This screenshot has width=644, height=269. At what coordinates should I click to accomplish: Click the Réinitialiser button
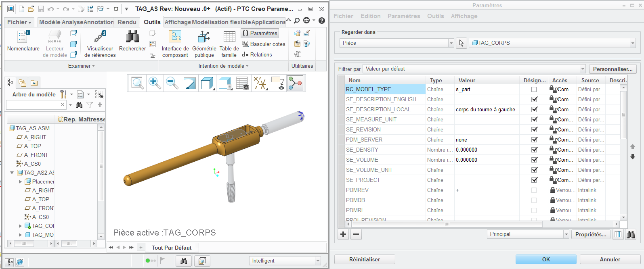click(x=364, y=259)
